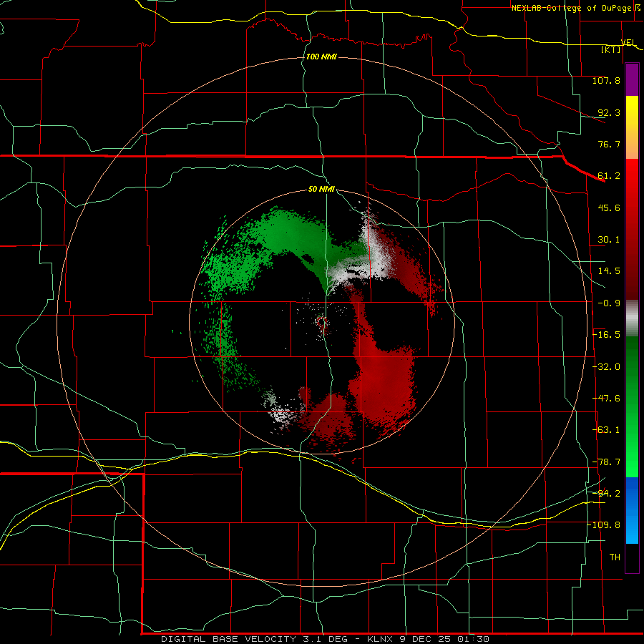Click the -78.7 legend value
The height and width of the screenshot is (644, 644).
[x=606, y=462]
